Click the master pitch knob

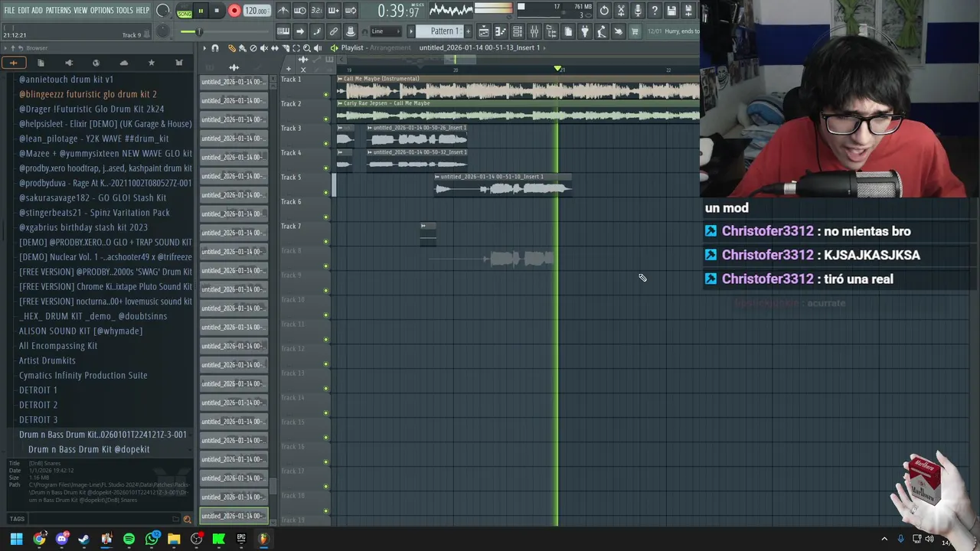pyautogui.click(x=163, y=31)
